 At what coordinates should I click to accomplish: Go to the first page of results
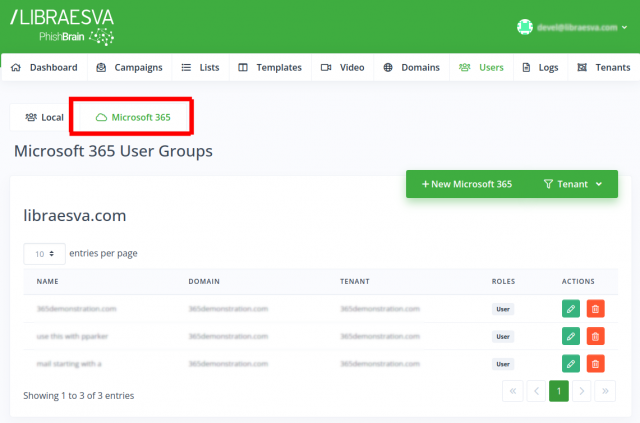pyautogui.click(x=513, y=391)
